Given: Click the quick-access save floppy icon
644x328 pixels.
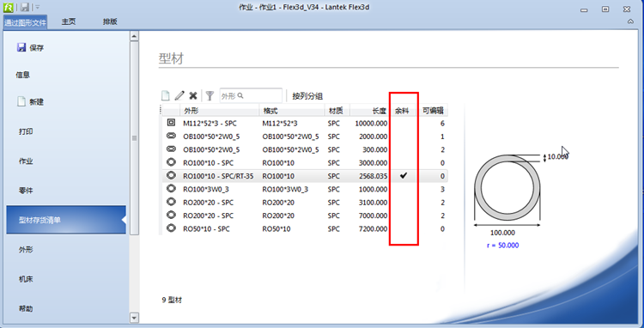Looking at the screenshot, I should click(x=25, y=7).
